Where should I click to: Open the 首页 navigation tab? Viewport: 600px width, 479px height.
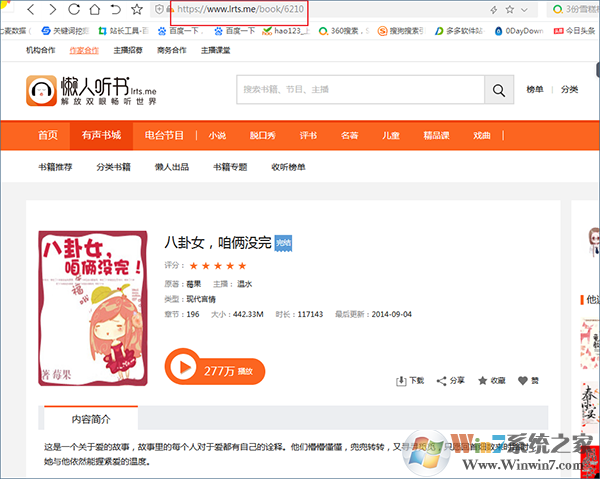(x=48, y=135)
